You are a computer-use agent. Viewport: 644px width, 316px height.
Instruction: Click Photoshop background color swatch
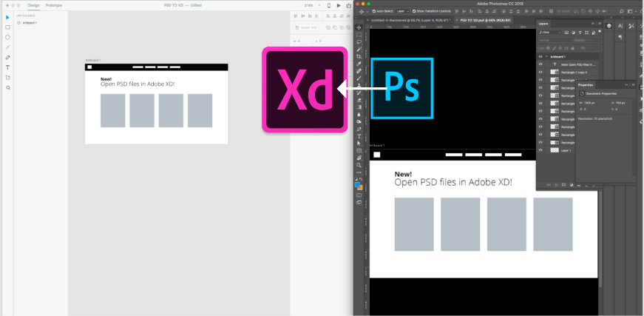[x=362, y=189]
